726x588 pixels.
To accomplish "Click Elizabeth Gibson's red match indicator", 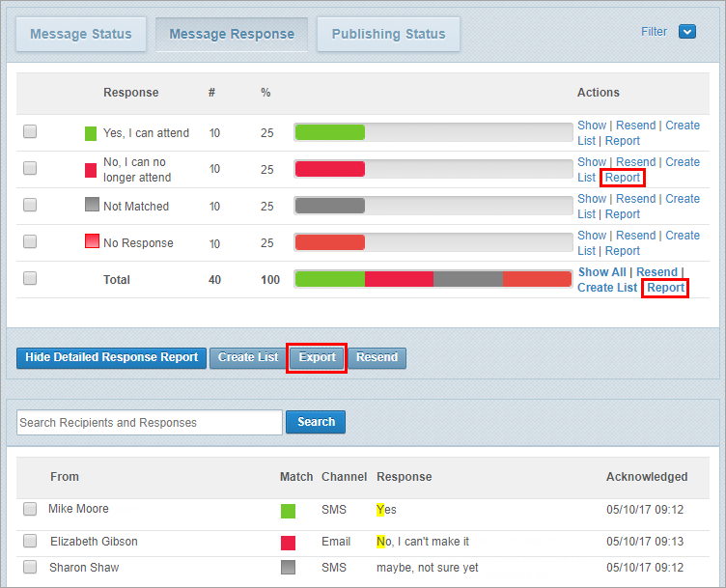I will tap(288, 543).
